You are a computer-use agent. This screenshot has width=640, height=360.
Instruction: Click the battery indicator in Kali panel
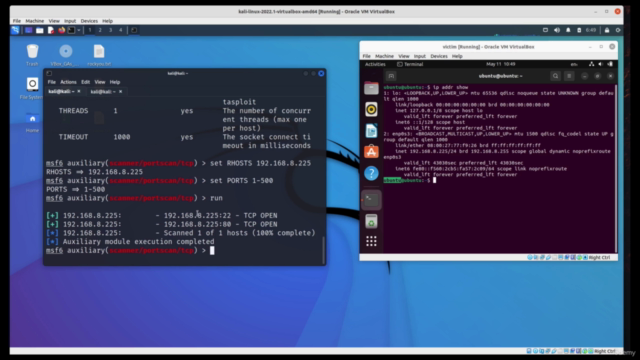pos(579,30)
